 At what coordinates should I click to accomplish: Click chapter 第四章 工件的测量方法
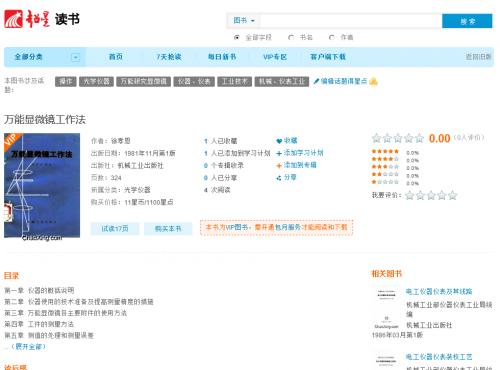39,324
